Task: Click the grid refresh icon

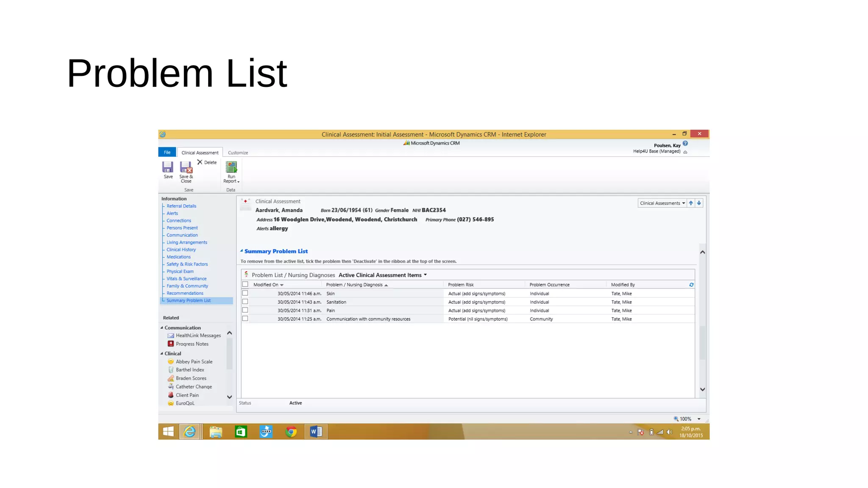Action: (x=691, y=285)
